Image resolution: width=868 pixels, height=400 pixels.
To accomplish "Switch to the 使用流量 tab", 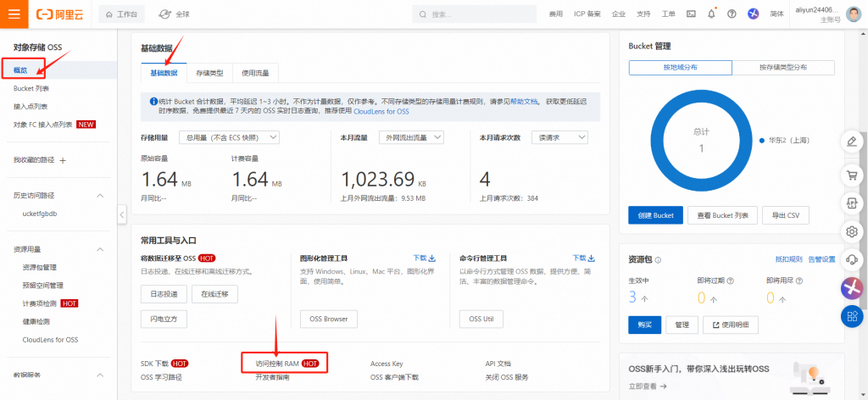I will [255, 73].
